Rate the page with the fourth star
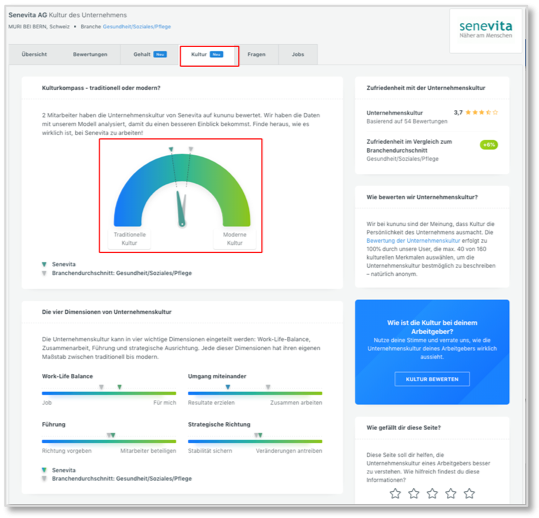Screen dimensions: 539x518 click(451, 494)
